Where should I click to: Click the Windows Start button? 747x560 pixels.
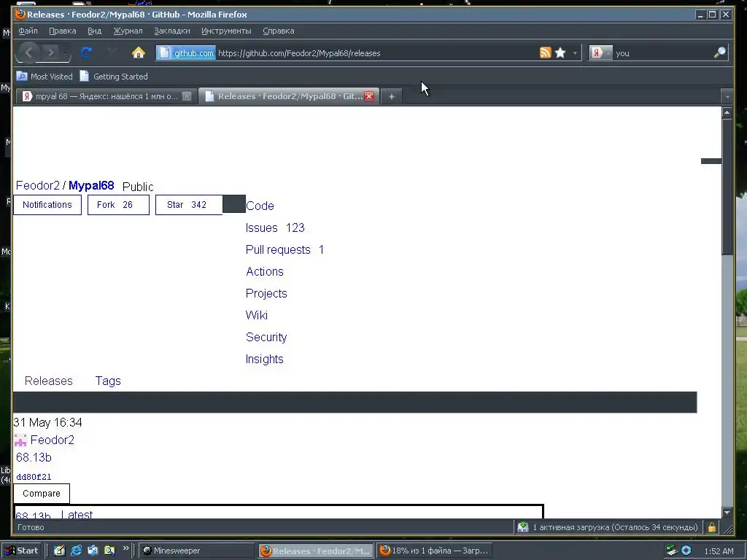pyautogui.click(x=22, y=551)
